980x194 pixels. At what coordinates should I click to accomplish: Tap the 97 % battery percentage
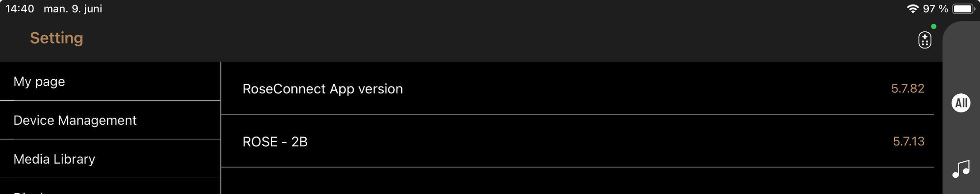point(936,9)
